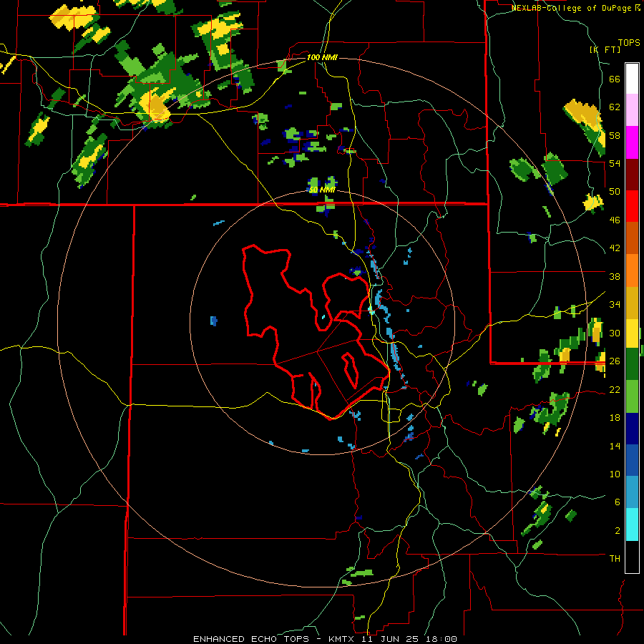This screenshot has height=644, width=644.
Task: Click the navy blue legend color band
Action: point(632,429)
